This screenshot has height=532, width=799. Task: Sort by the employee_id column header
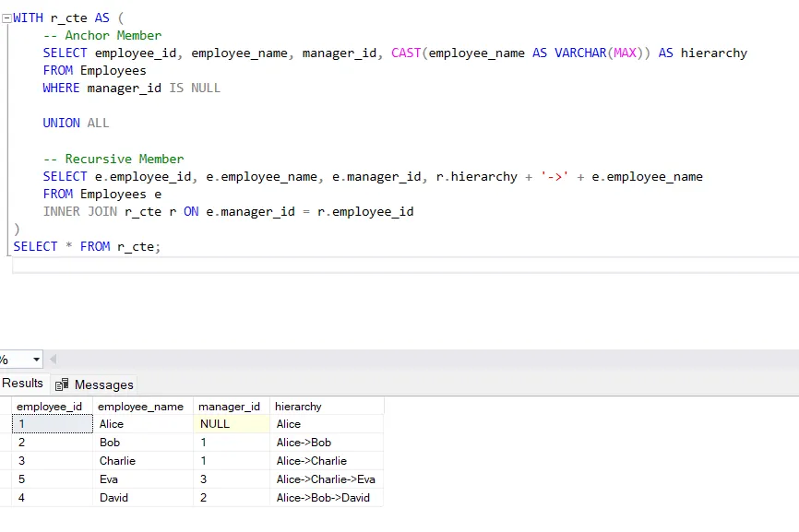[50, 406]
